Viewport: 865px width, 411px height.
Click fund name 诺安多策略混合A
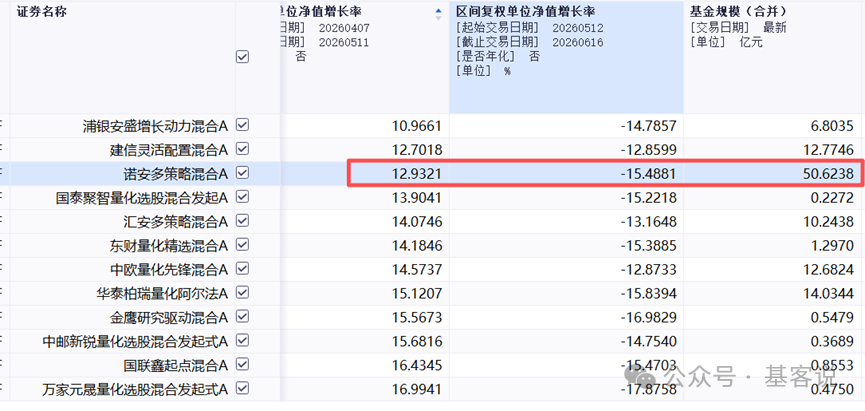(175, 174)
